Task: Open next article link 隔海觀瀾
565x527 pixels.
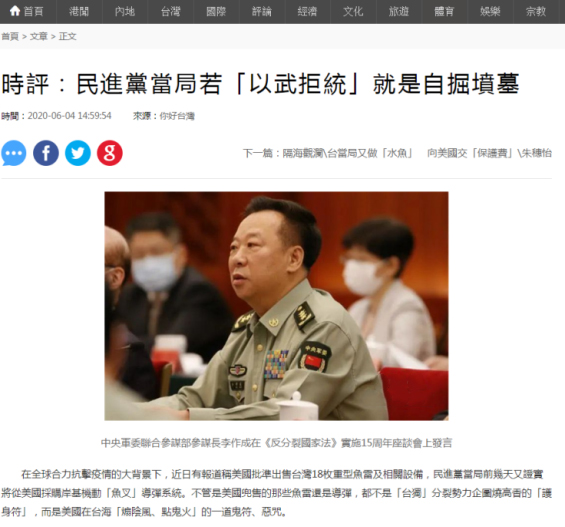Action: (x=397, y=153)
